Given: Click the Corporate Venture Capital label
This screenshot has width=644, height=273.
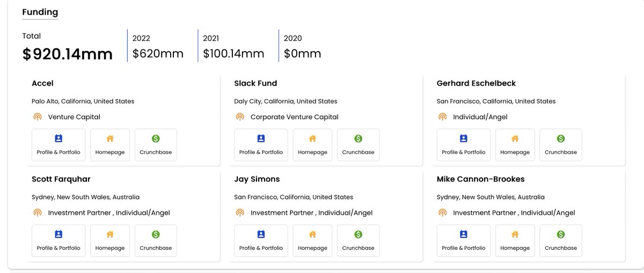Looking at the screenshot, I should [295, 117].
